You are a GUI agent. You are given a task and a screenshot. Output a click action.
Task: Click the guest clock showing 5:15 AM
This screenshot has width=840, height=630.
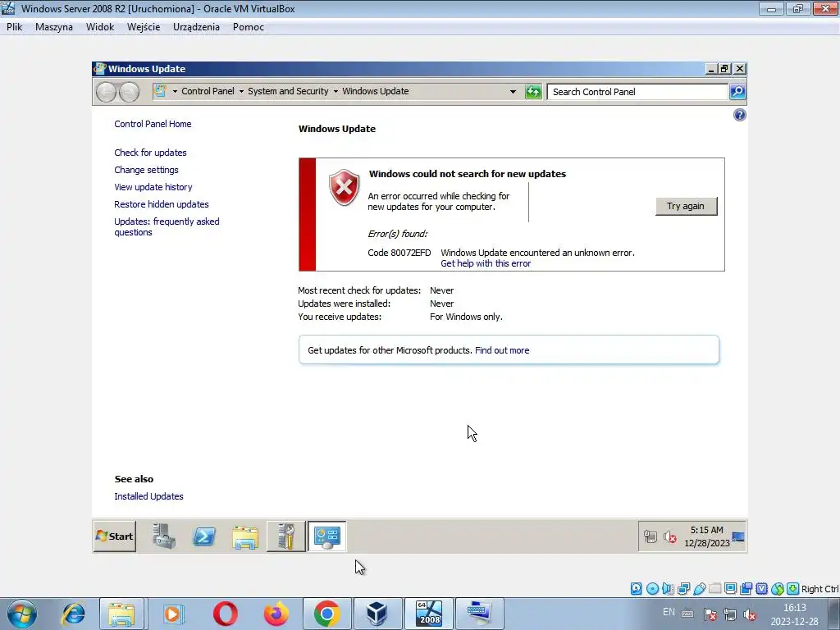pyautogui.click(x=706, y=536)
